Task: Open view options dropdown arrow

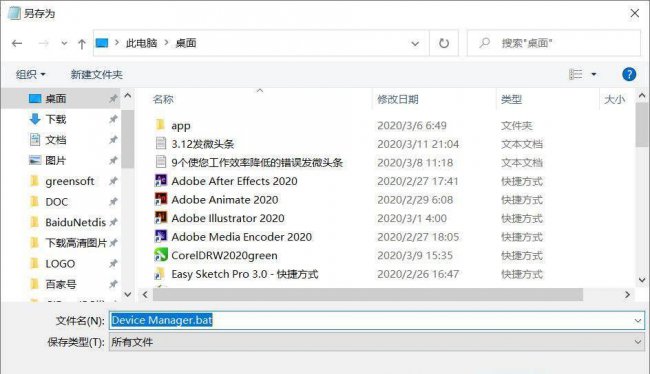Action: click(x=594, y=75)
